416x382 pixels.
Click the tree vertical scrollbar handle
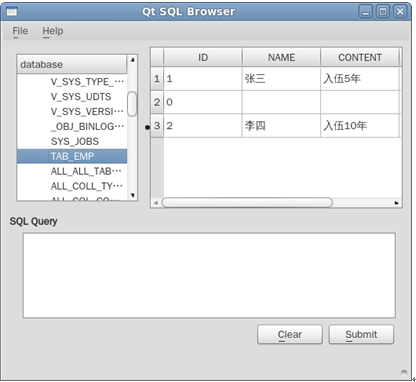click(x=133, y=104)
